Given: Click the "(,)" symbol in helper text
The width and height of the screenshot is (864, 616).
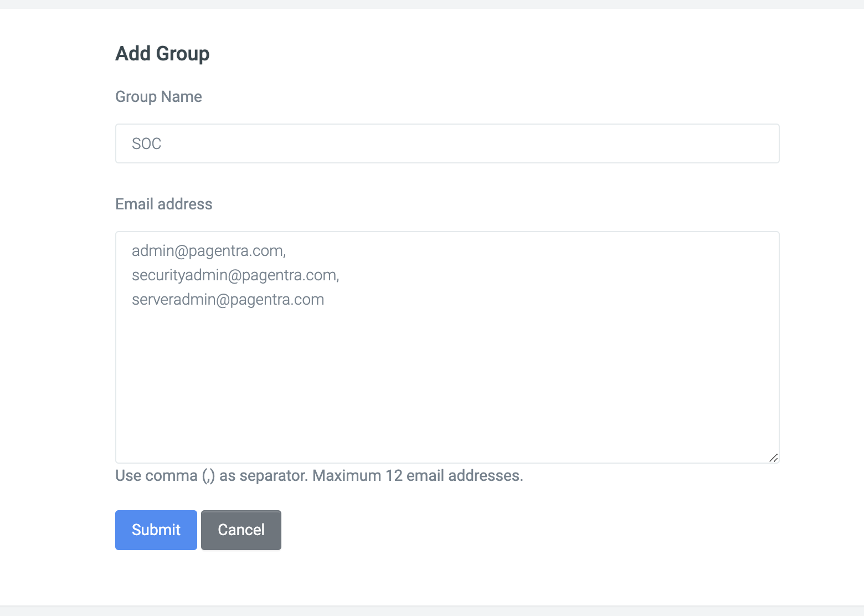Looking at the screenshot, I should (x=208, y=476).
